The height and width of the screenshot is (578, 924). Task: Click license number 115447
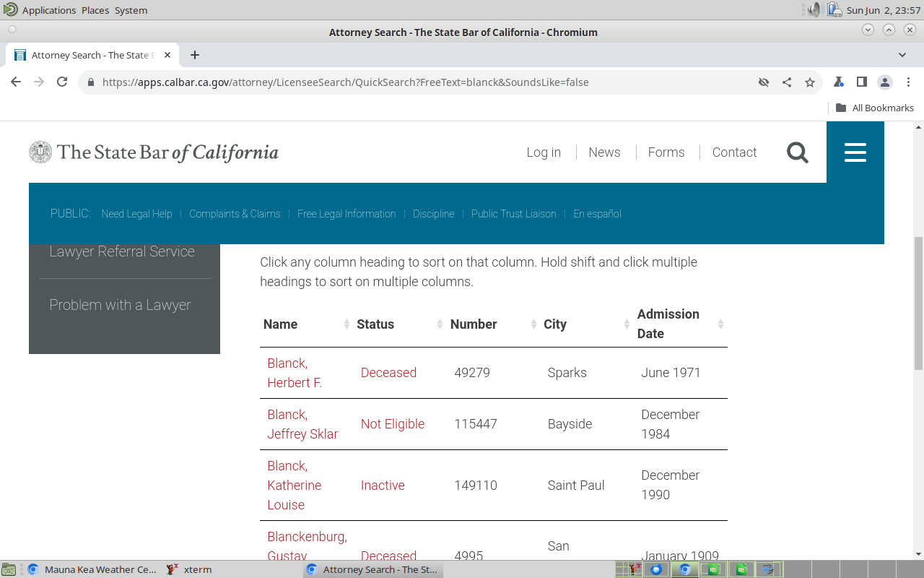tap(476, 424)
